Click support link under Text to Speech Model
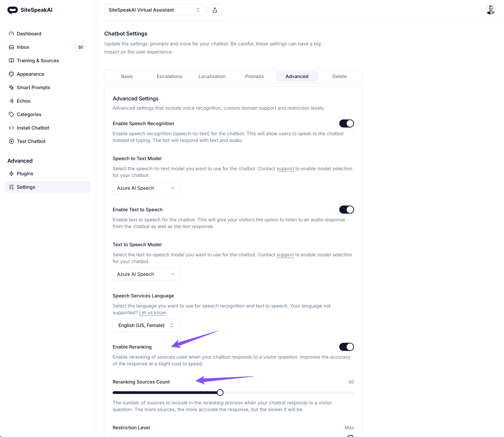 [285, 255]
